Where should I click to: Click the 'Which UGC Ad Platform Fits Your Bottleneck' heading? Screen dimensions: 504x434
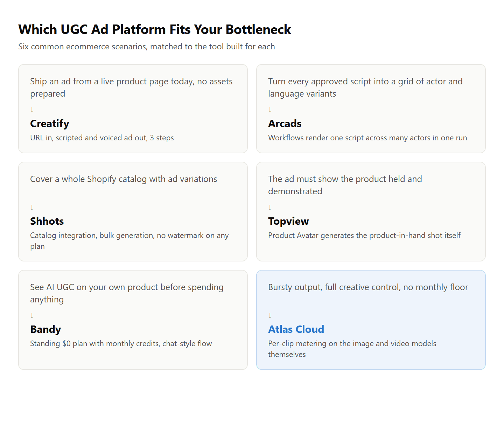155,29
